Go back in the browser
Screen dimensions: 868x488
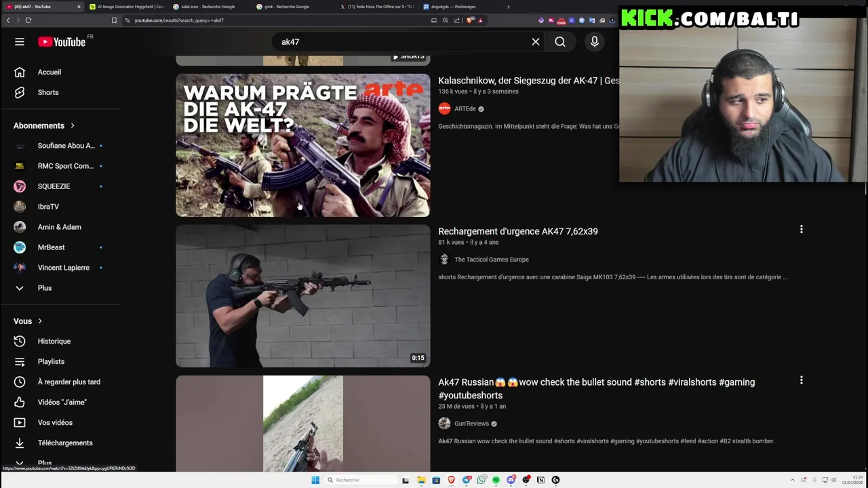[8, 20]
